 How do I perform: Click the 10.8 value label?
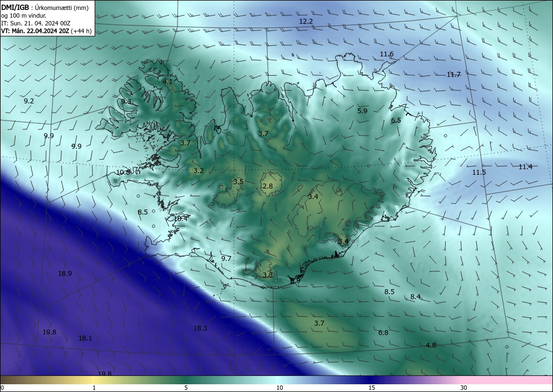[123, 173]
